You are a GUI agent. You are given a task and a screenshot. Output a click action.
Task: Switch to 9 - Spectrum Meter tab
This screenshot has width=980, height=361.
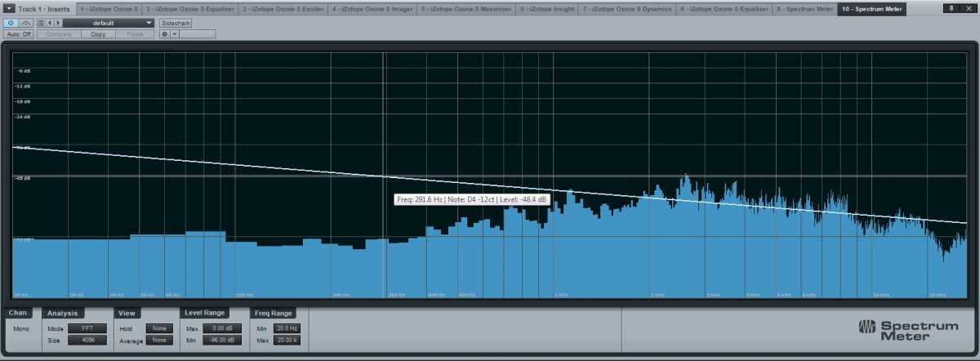click(x=806, y=8)
